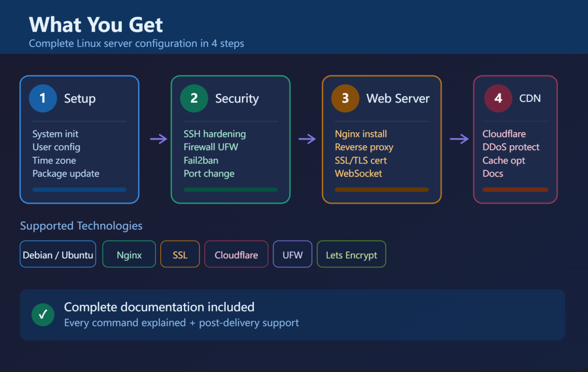Click the Cloudflare line in CDN card
588x372 pixels.
point(504,134)
